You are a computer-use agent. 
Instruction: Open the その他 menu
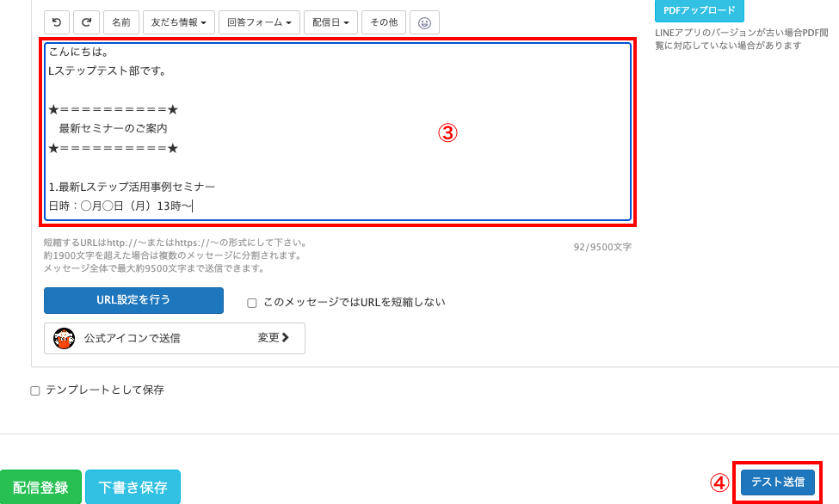point(383,22)
